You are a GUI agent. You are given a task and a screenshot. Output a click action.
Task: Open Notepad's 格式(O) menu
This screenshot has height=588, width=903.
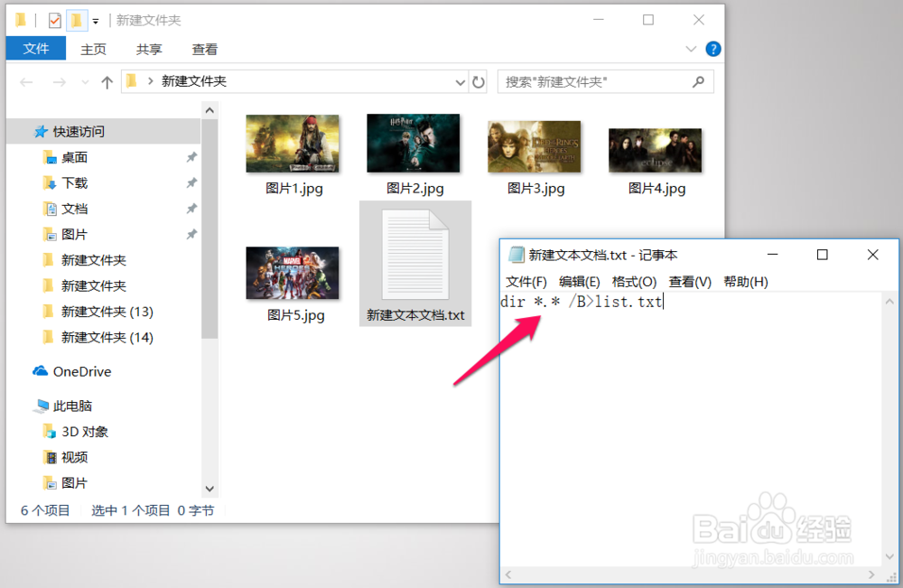[634, 282]
